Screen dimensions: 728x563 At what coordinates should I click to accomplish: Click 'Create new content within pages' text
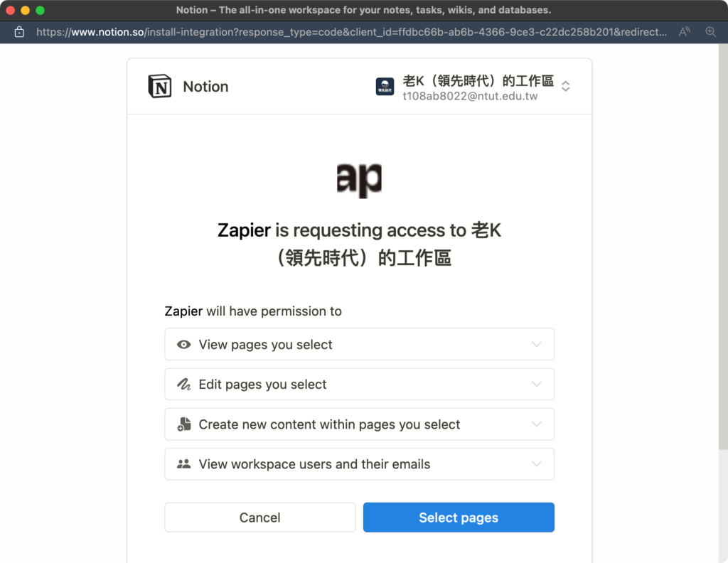point(329,424)
